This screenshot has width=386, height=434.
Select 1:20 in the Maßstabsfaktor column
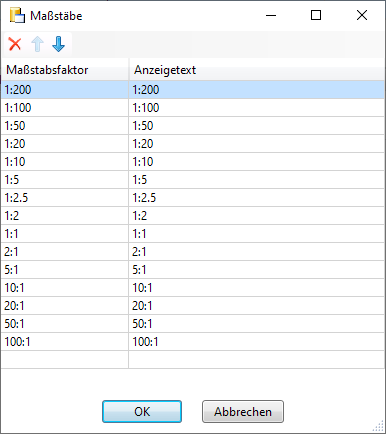coord(65,144)
